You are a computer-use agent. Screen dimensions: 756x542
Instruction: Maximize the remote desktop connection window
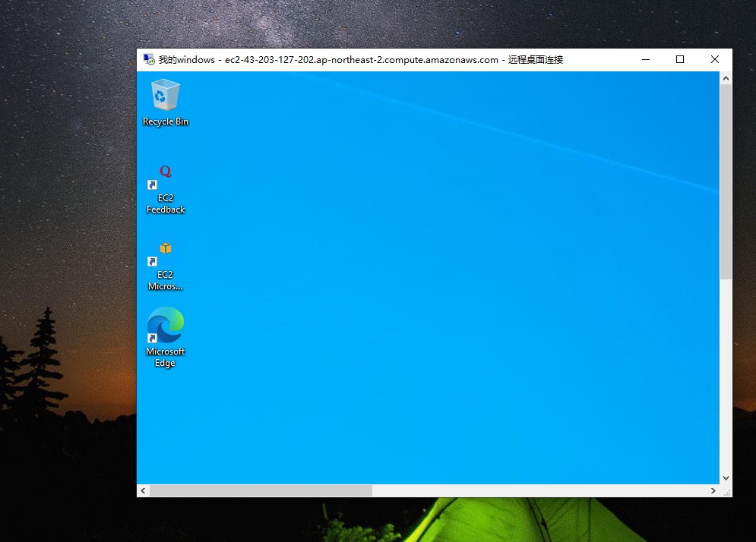[680, 60]
